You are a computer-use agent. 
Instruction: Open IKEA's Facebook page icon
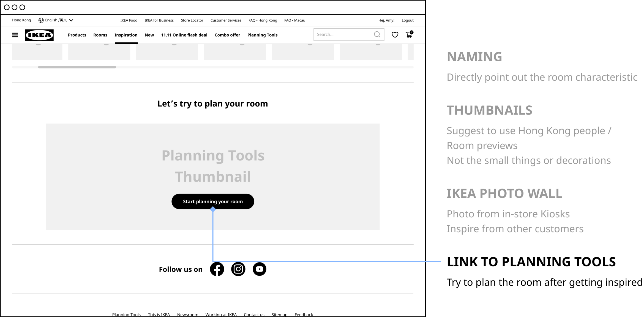(x=217, y=269)
